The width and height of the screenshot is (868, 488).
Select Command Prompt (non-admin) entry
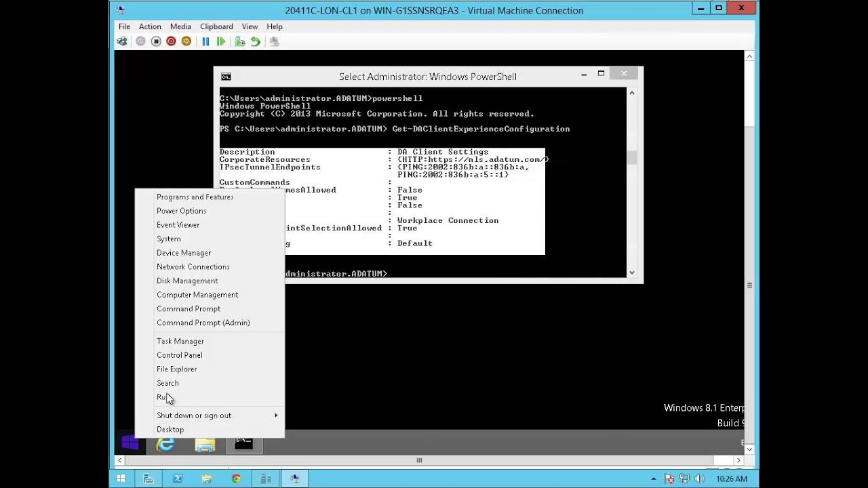click(210, 308)
